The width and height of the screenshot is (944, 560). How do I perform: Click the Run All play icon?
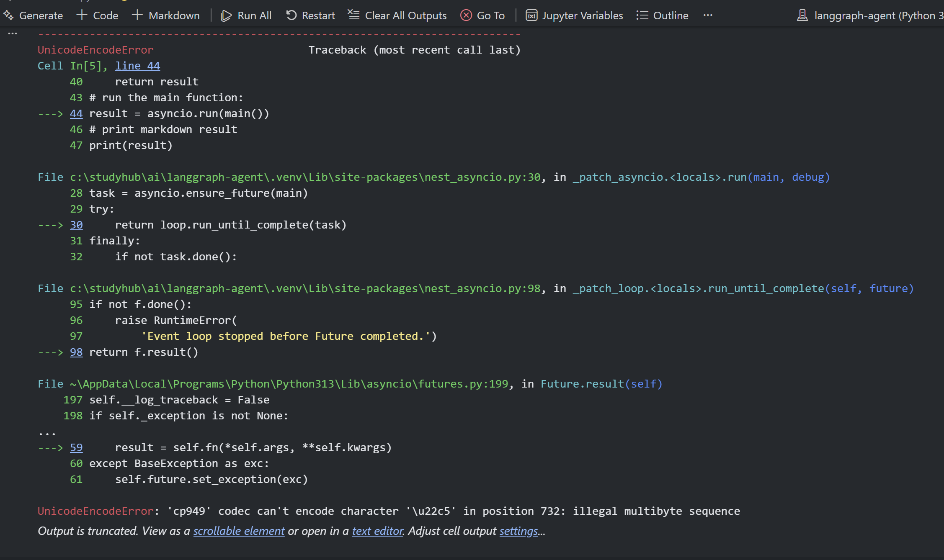tap(226, 15)
